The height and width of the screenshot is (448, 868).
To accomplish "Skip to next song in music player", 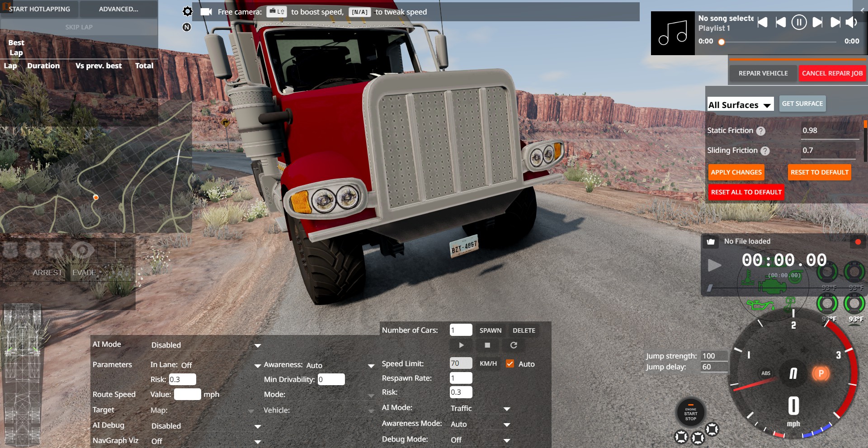I will pyautogui.click(x=817, y=22).
